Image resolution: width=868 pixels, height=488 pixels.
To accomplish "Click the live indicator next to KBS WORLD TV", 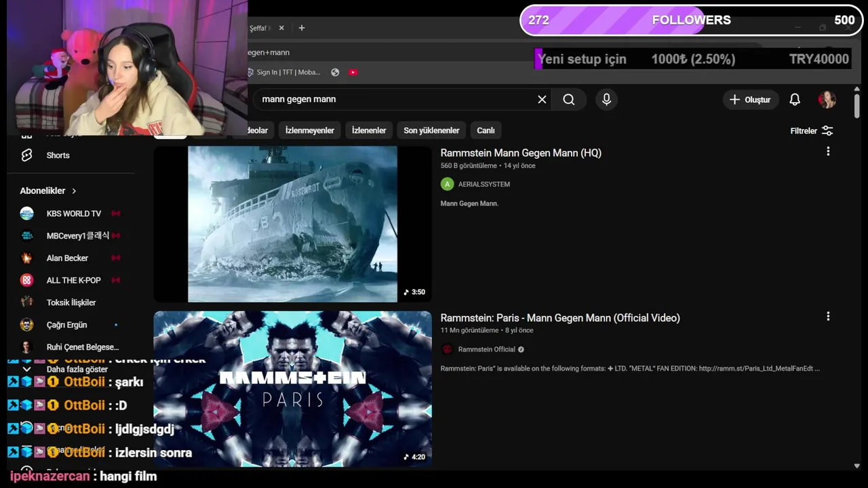I will point(116,213).
